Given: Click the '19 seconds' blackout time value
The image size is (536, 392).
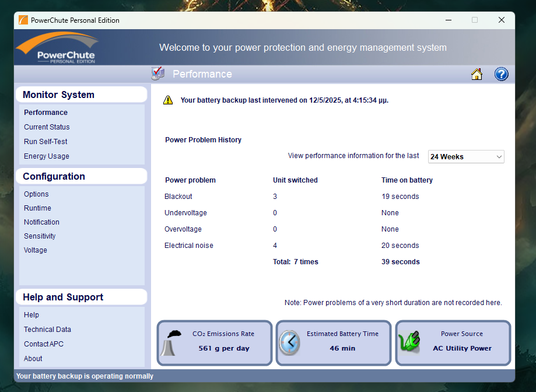Looking at the screenshot, I should 400,197.
